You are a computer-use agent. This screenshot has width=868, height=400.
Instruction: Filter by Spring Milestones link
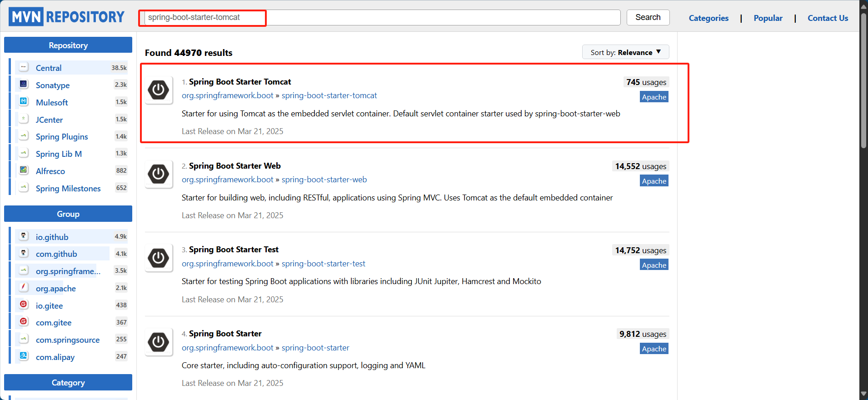(x=68, y=188)
